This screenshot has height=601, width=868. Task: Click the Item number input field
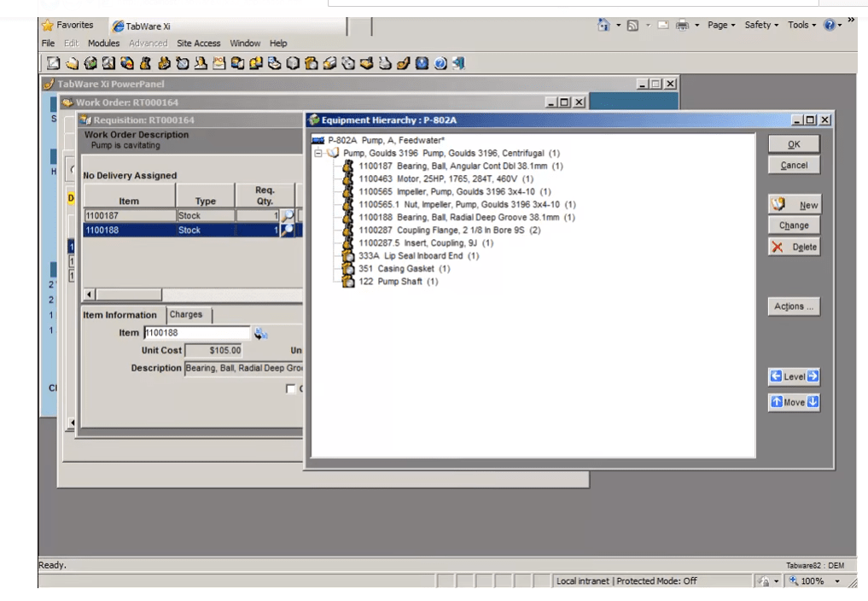pos(197,333)
